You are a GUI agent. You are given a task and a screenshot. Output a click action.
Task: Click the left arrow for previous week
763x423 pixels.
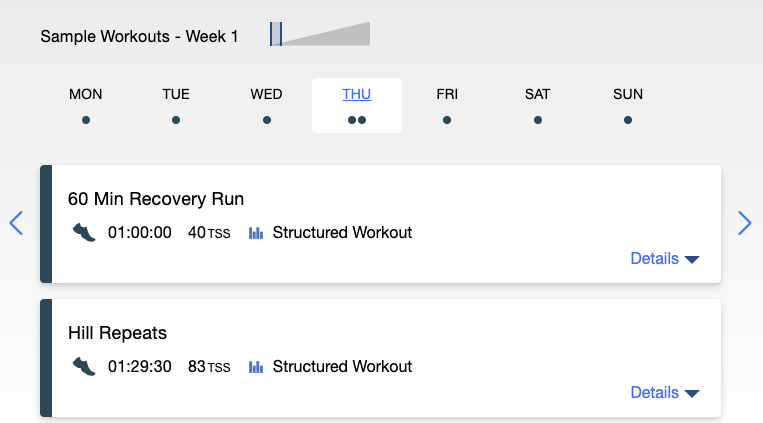pyautogui.click(x=15, y=223)
